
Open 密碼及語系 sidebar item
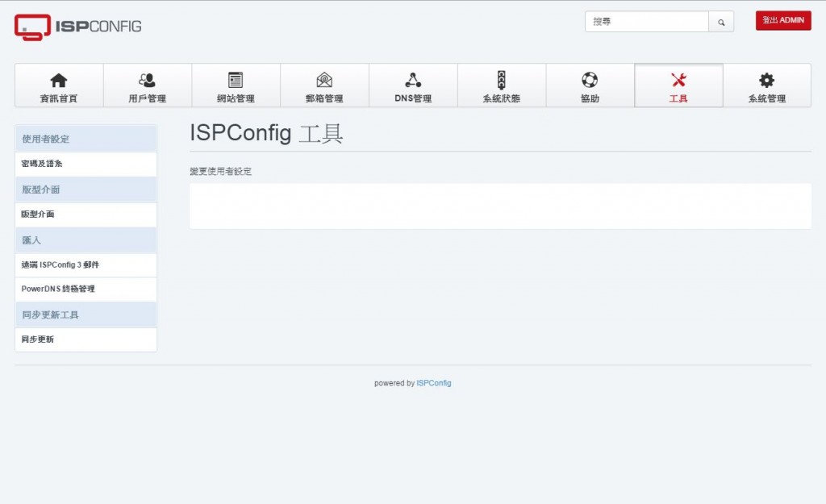(86, 164)
